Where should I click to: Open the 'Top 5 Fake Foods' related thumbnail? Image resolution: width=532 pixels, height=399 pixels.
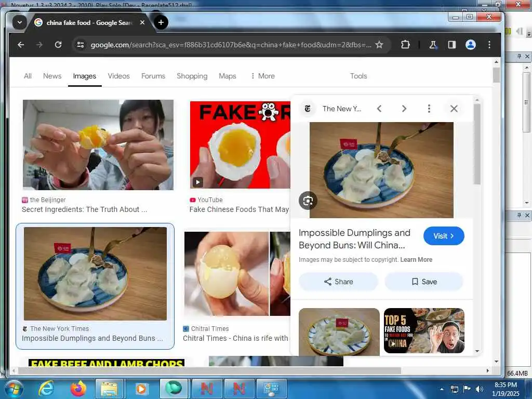pos(424,331)
